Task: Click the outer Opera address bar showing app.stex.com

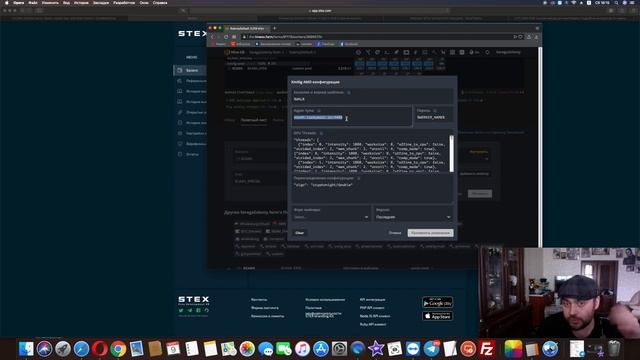Action: (x=320, y=11)
